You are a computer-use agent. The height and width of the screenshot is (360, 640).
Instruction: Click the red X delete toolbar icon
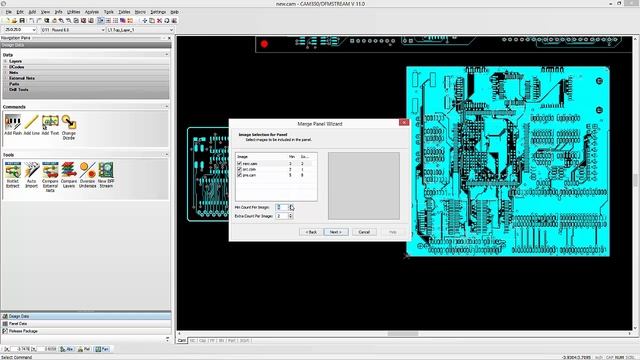(x=160, y=20)
